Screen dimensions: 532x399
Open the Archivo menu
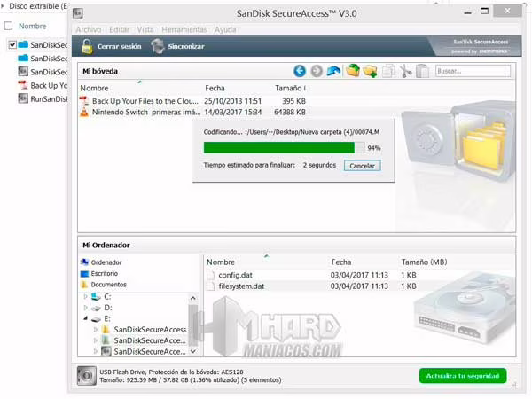click(x=88, y=29)
